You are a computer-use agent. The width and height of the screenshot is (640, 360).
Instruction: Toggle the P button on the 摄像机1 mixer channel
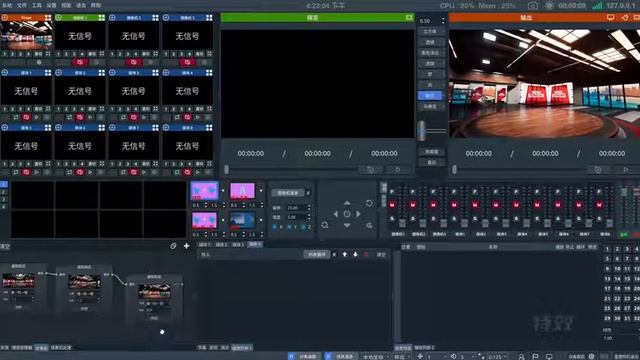point(392,191)
